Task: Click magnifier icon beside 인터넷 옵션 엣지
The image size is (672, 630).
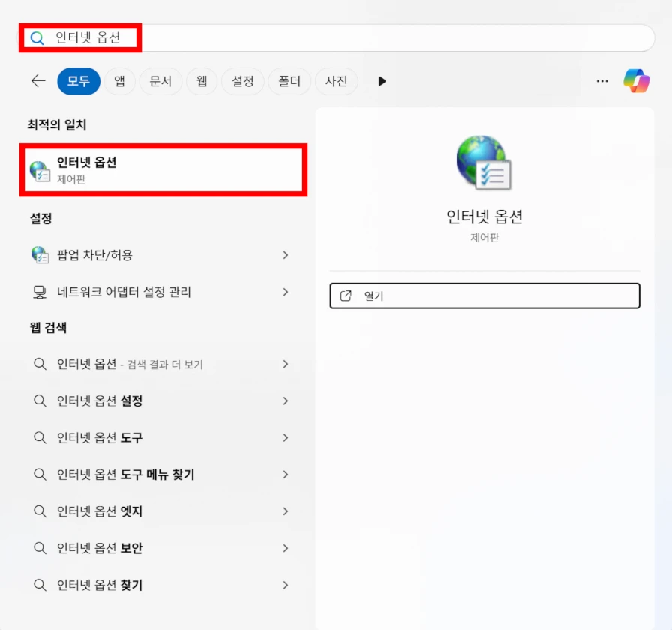Action: (x=40, y=511)
